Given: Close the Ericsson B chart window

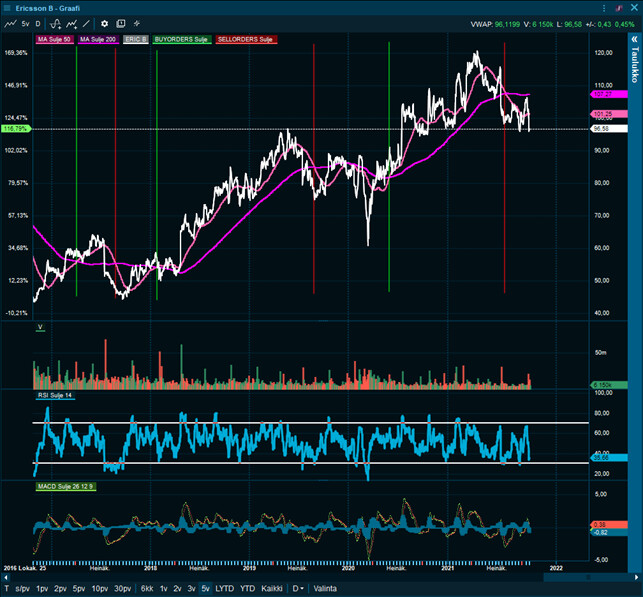Looking at the screenshot, I should 634,8.
